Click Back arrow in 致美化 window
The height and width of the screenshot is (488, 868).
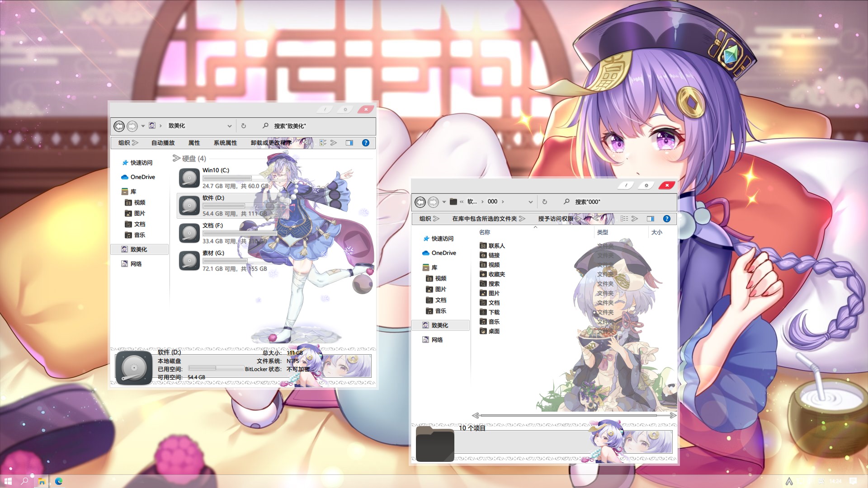119,126
